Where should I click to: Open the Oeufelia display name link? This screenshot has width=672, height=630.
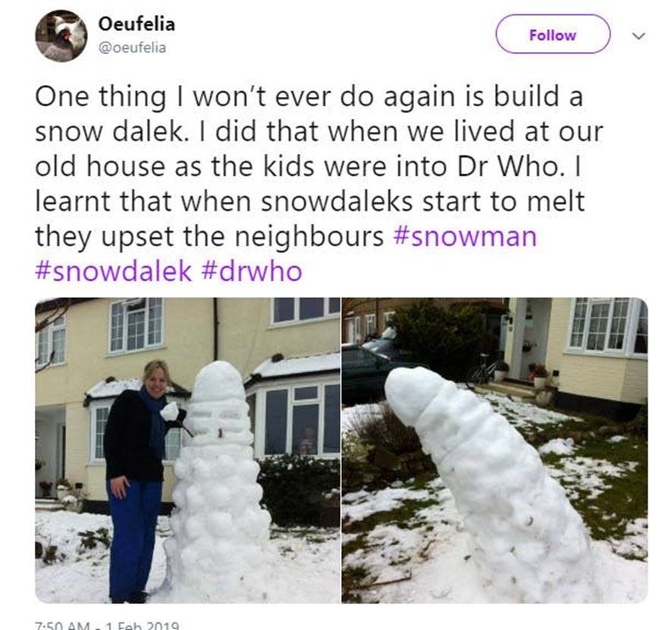point(137,24)
